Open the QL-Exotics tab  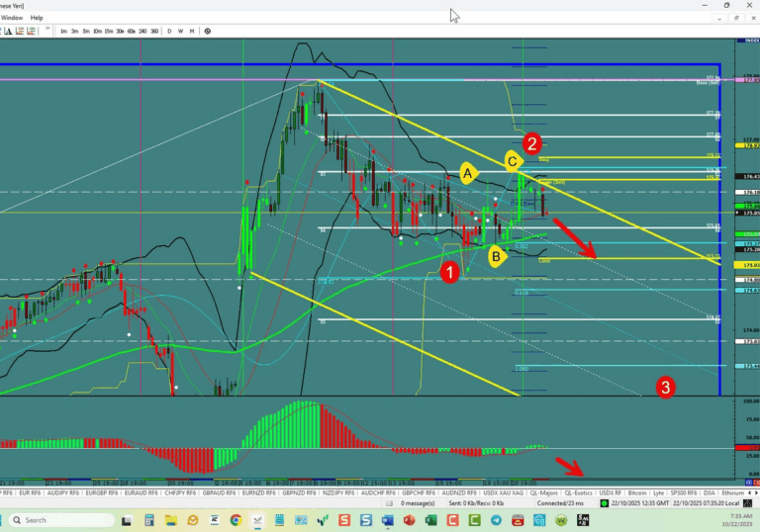click(578, 492)
